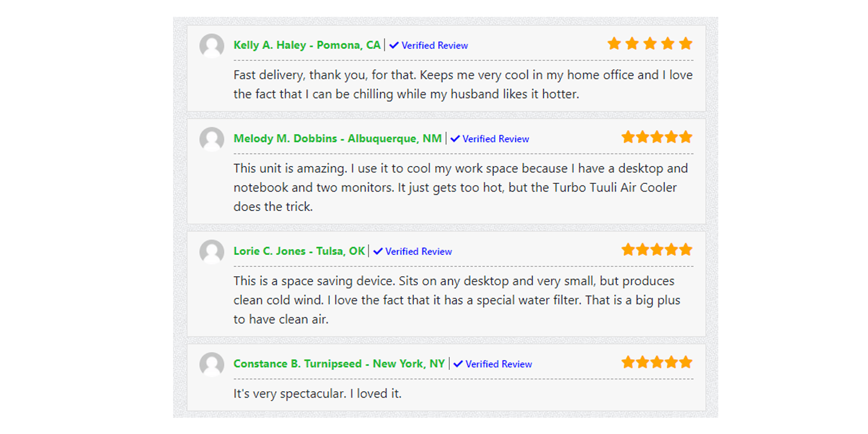
Task: Click the middle star of Lorie Jones' rating
Action: click(x=657, y=250)
